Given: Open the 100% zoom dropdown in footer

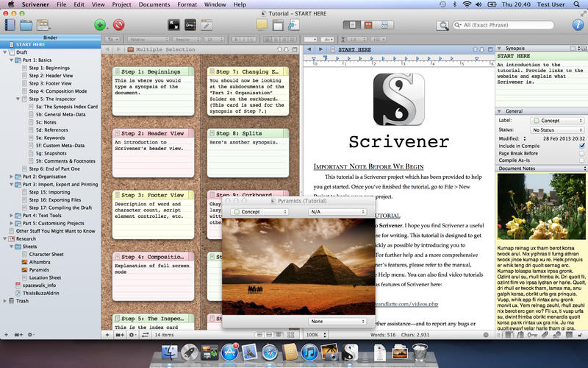Looking at the screenshot, I should tap(314, 334).
